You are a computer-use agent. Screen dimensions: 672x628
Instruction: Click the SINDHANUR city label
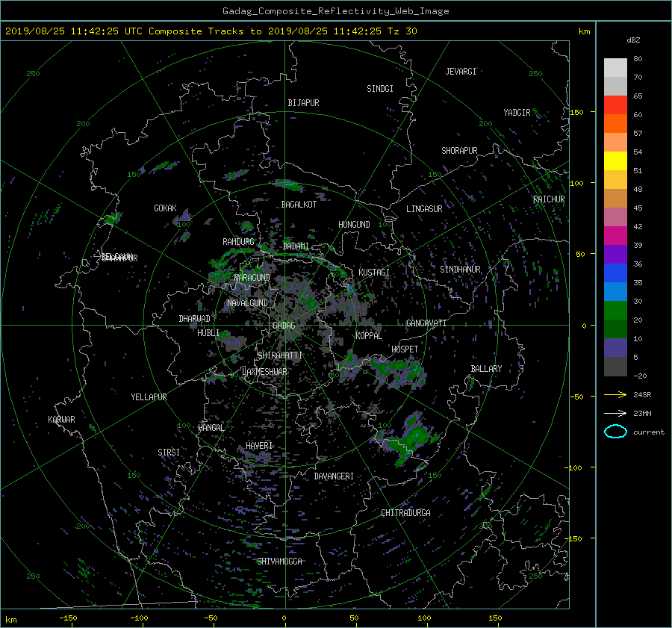(460, 270)
